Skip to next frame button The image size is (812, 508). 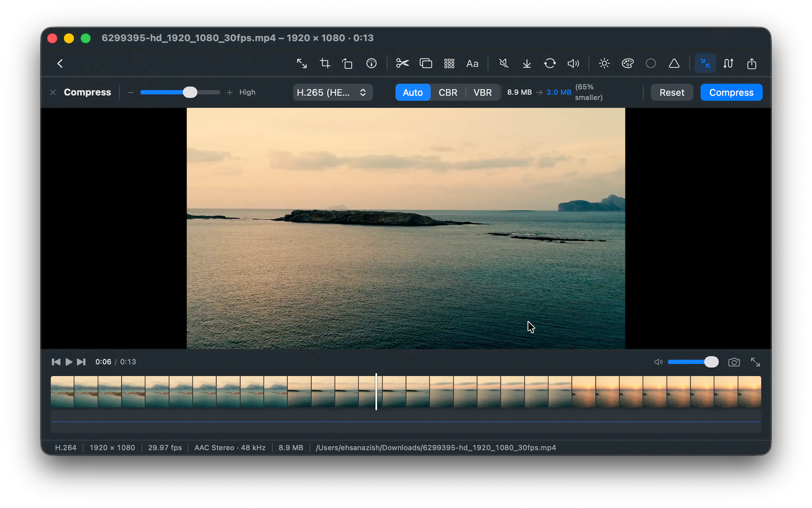click(81, 362)
